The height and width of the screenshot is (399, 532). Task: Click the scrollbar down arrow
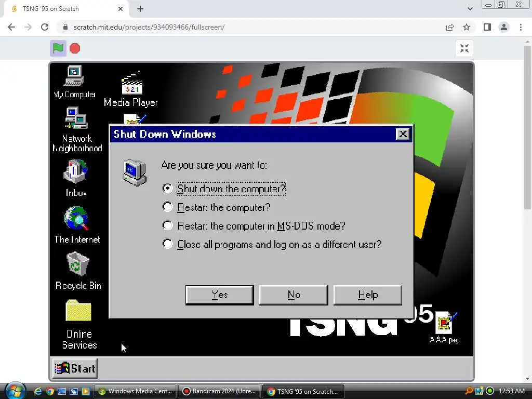coord(527,379)
